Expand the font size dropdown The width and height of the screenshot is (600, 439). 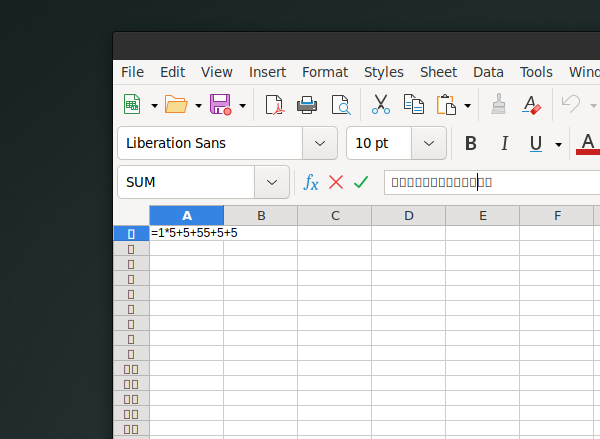tap(429, 143)
